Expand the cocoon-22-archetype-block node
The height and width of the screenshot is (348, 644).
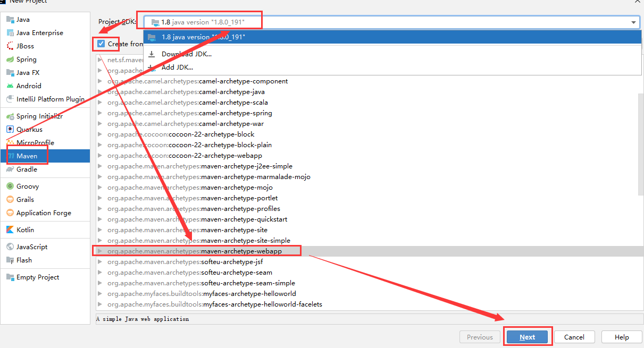click(100, 134)
